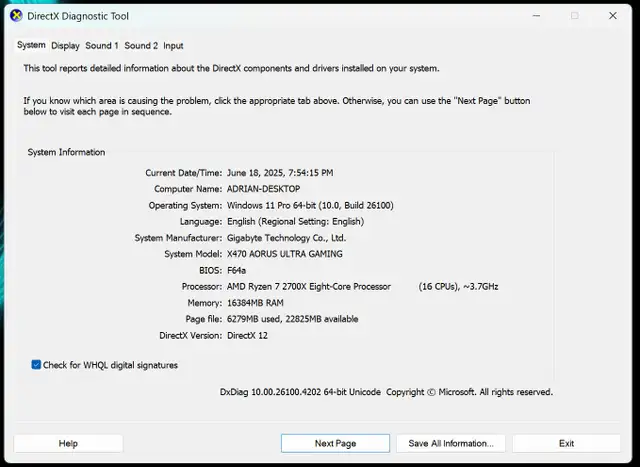640x467 pixels.
Task: Click Save All Information button
Action: point(451,443)
